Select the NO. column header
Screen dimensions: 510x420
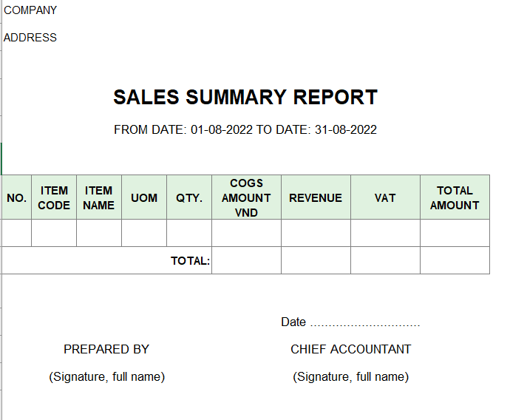pyautogui.click(x=16, y=197)
